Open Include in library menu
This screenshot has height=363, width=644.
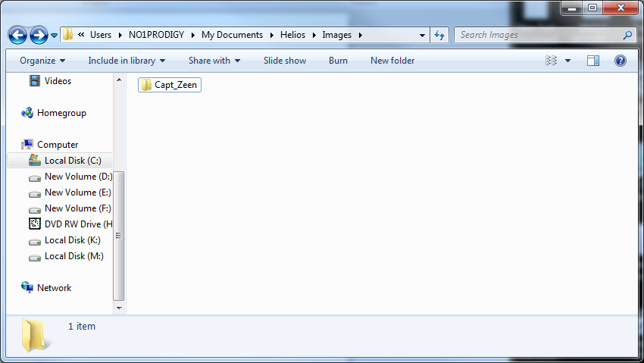point(127,61)
